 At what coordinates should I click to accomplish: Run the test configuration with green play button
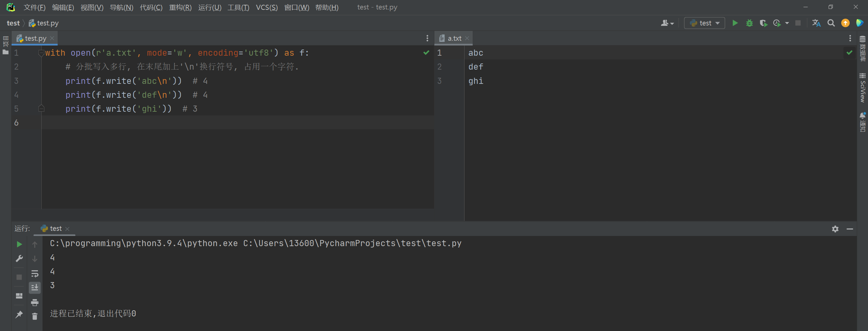pos(735,23)
